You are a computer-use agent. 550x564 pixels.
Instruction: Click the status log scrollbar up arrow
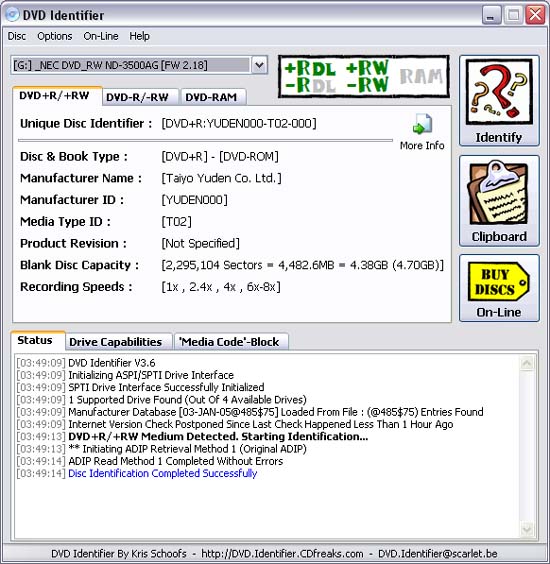click(527, 363)
